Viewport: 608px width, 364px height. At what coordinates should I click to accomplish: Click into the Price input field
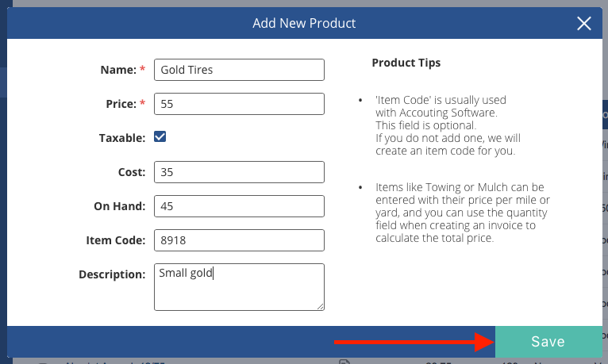tap(239, 104)
